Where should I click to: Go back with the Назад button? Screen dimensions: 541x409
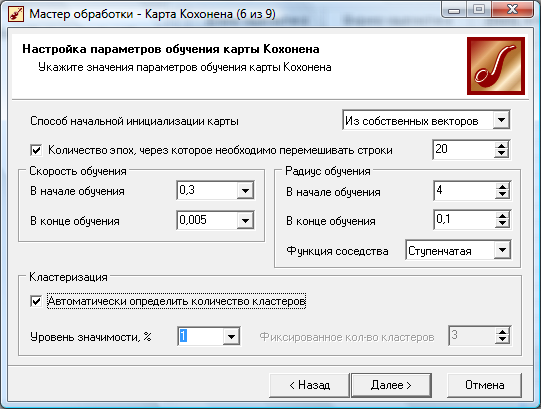click(309, 385)
